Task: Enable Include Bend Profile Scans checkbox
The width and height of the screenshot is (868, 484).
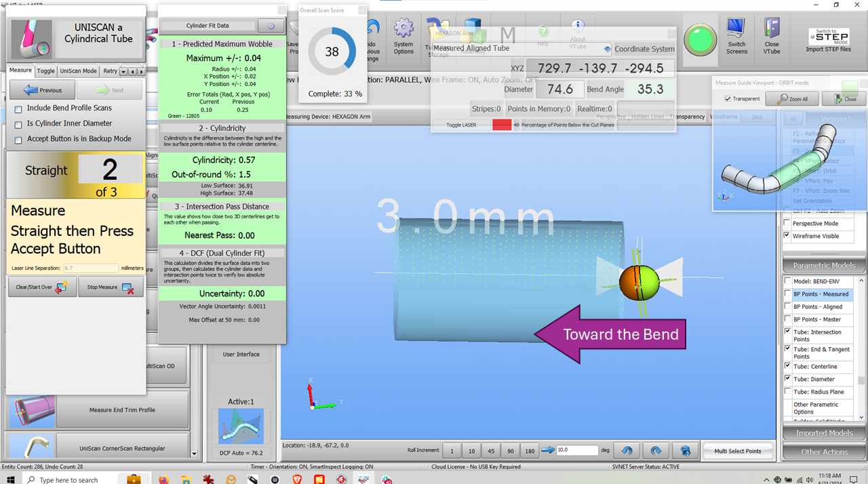Action: pos(19,108)
